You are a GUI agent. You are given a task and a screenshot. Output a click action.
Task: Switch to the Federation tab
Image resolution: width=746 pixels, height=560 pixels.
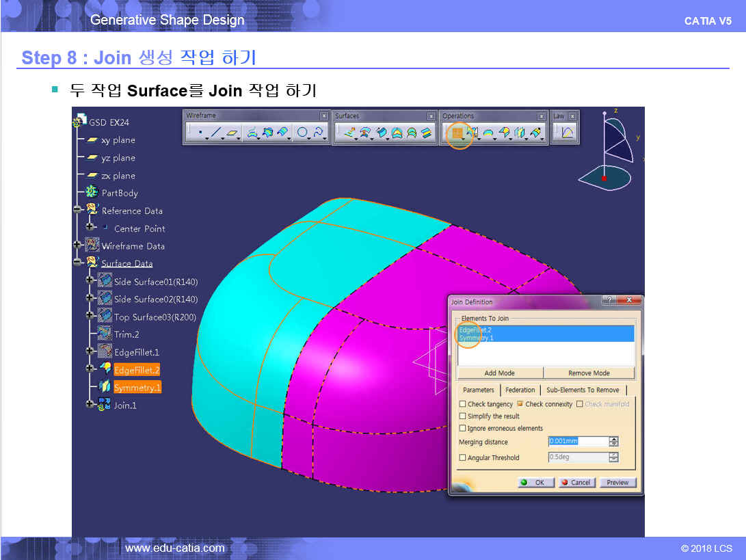tap(520, 390)
